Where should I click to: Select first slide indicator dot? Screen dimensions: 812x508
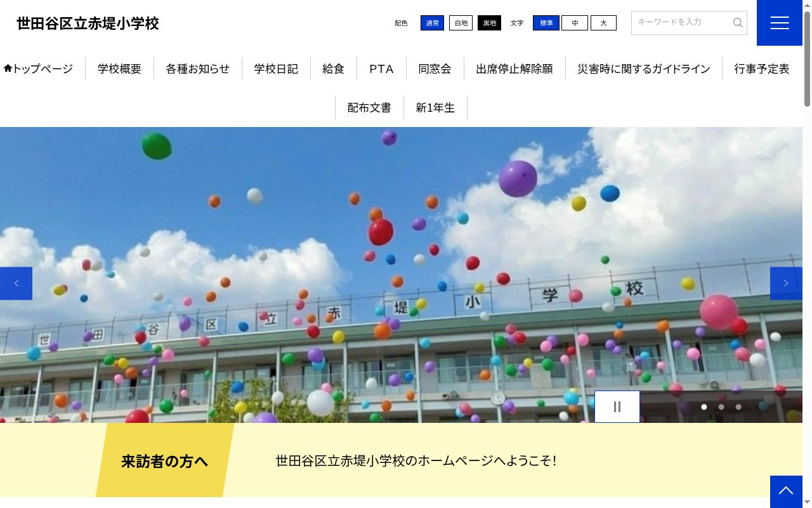pos(704,407)
